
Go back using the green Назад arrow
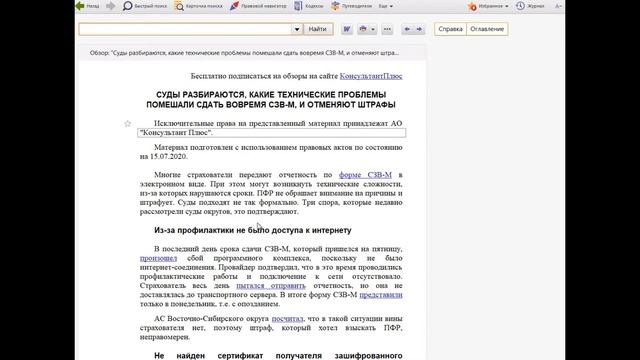(87, 6)
